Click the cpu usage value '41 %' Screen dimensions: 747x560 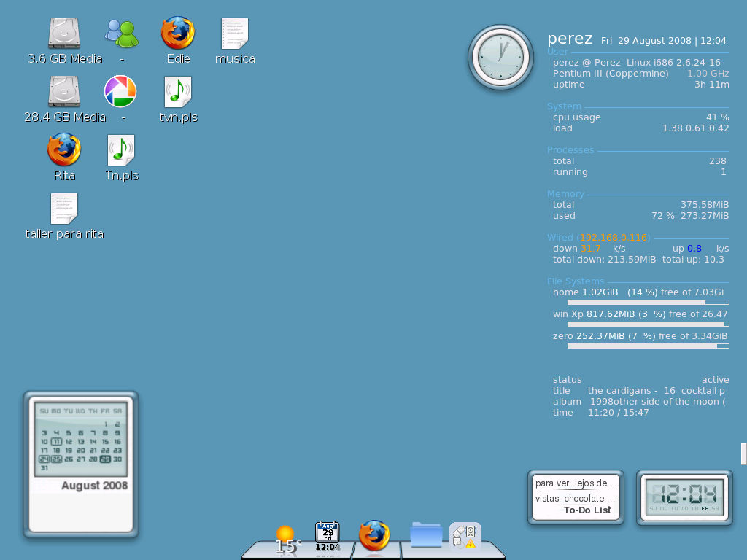[718, 117]
